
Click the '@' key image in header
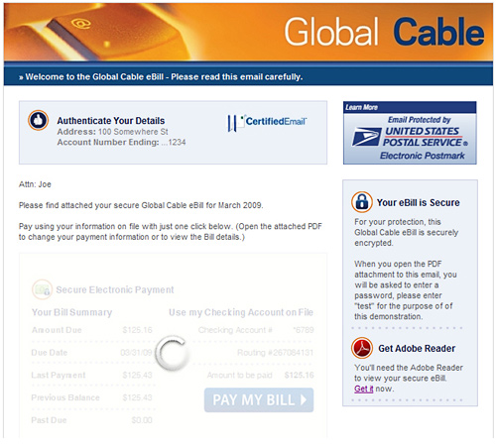pyautogui.click(x=81, y=23)
